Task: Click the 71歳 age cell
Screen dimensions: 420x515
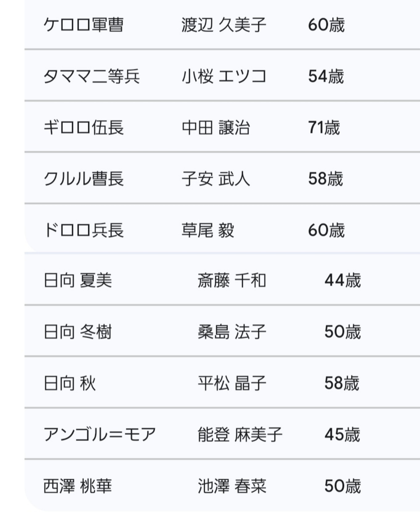Action: point(324,128)
